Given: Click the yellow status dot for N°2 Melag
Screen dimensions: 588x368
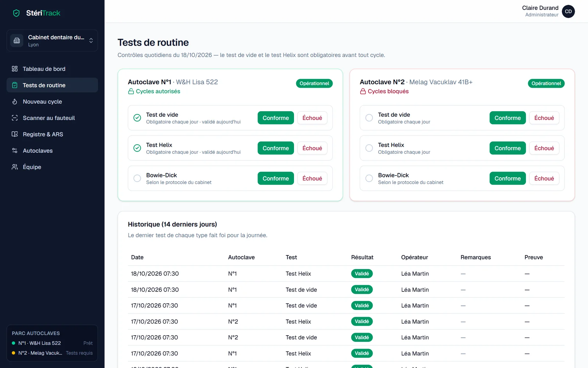Looking at the screenshot, I should point(14,353).
